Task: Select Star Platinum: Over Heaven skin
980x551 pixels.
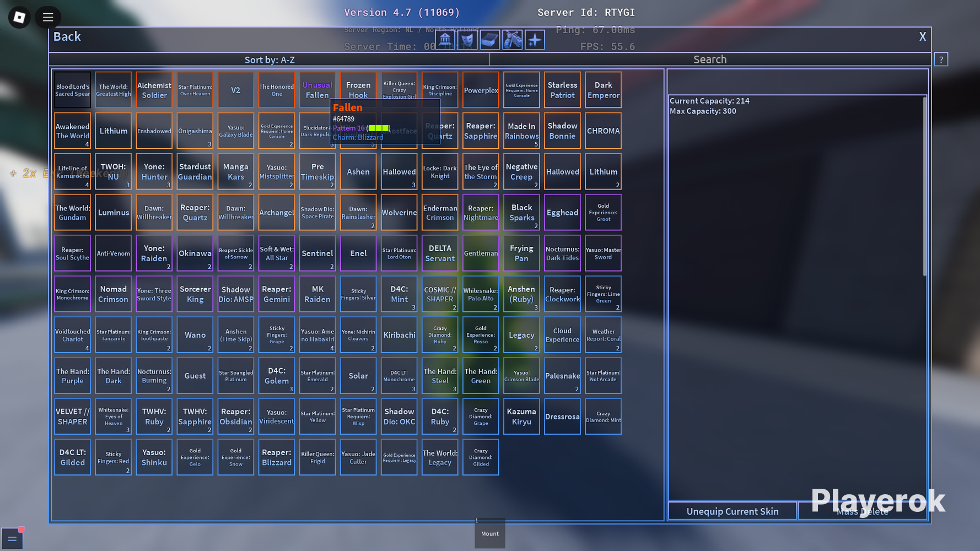Action: click(195, 90)
